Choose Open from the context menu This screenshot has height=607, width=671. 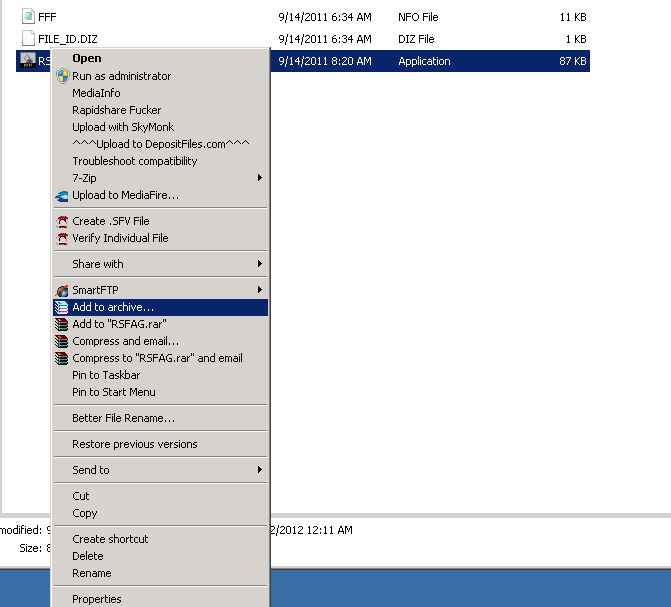pos(87,59)
